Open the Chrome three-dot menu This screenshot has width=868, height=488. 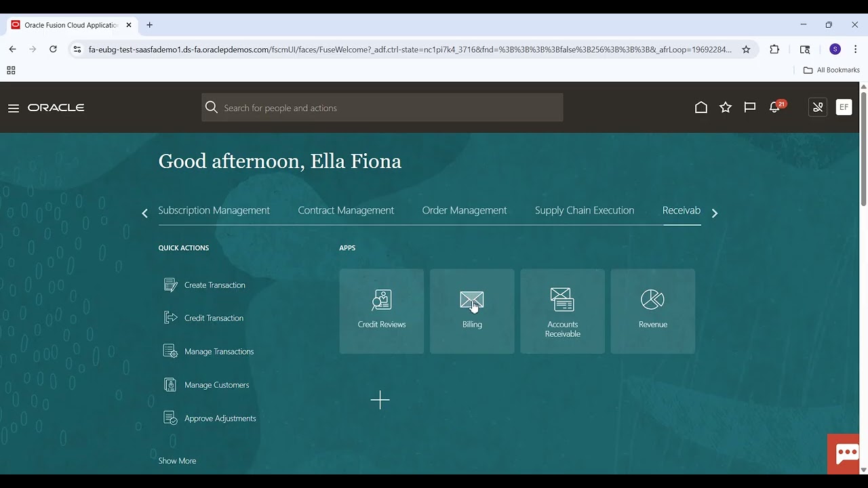click(855, 49)
